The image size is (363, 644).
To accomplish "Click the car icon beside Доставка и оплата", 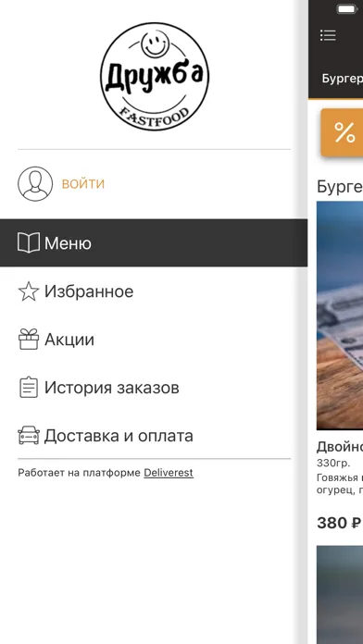I will coord(29,436).
